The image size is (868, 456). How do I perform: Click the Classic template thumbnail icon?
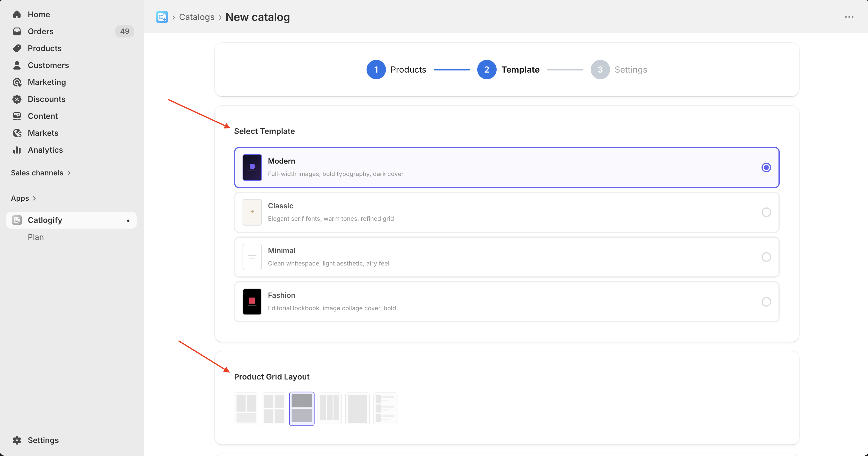[252, 212]
